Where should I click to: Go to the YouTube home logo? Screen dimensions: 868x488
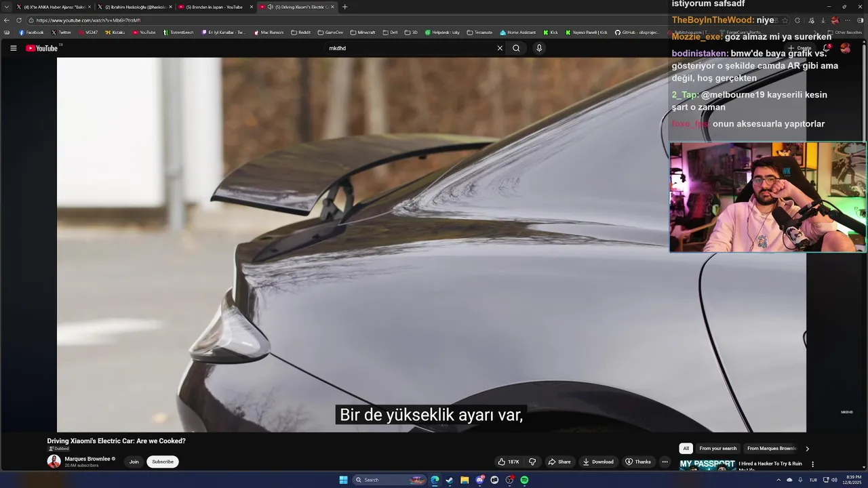pos(42,48)
